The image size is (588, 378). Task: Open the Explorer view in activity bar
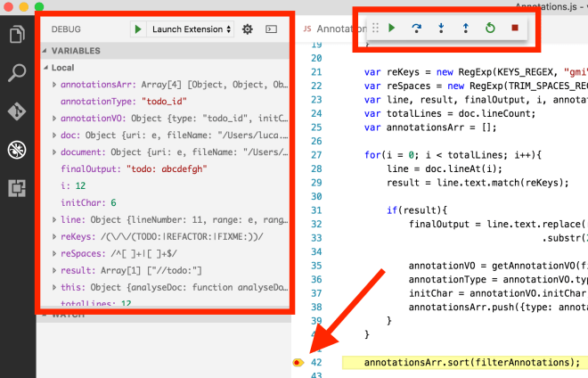(x=17, y=35)
